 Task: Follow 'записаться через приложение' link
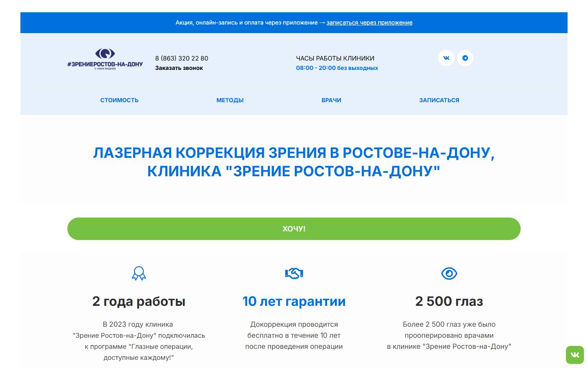pos(370,22)
